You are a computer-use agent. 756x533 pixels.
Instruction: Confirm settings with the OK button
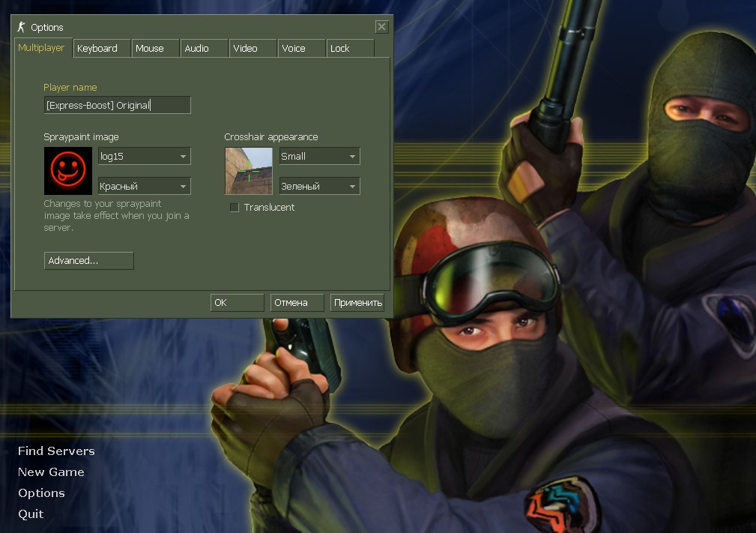[238, 302]
